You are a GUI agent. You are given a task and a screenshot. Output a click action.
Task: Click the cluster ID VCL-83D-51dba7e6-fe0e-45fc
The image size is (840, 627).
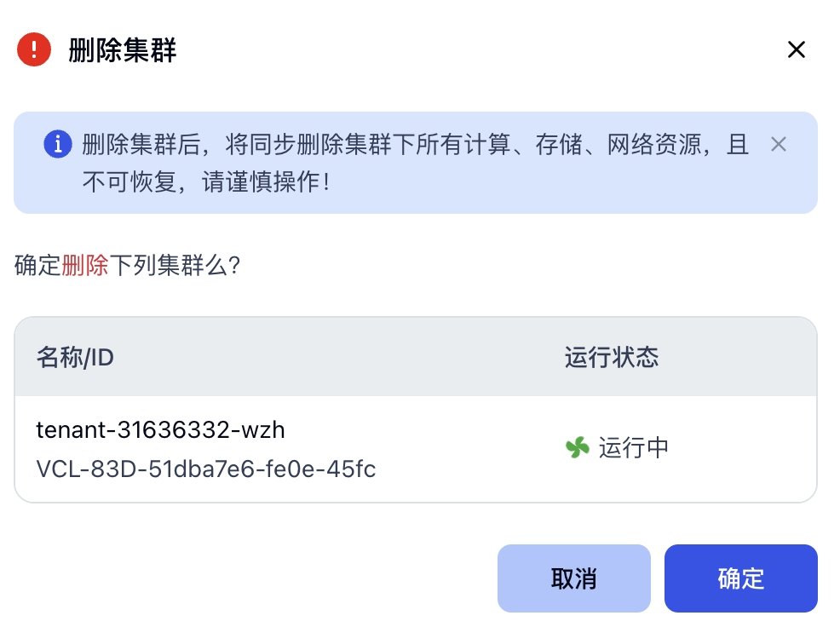[x=205, y=469]
